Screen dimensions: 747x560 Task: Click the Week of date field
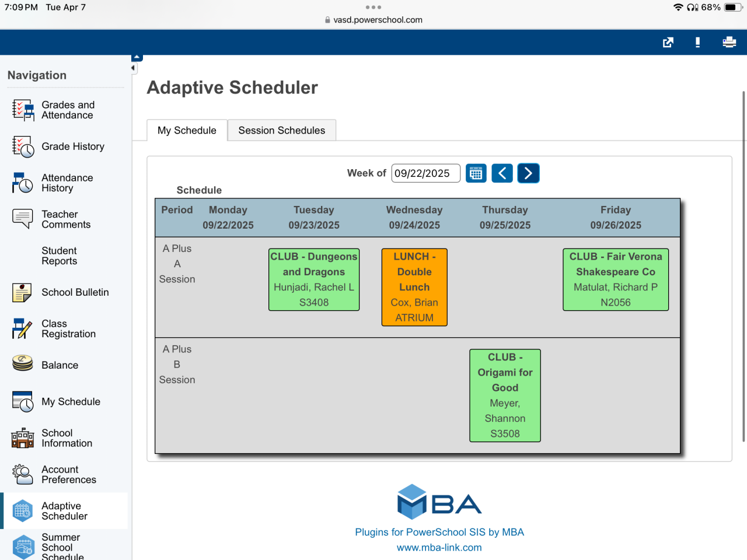[425, 173]
